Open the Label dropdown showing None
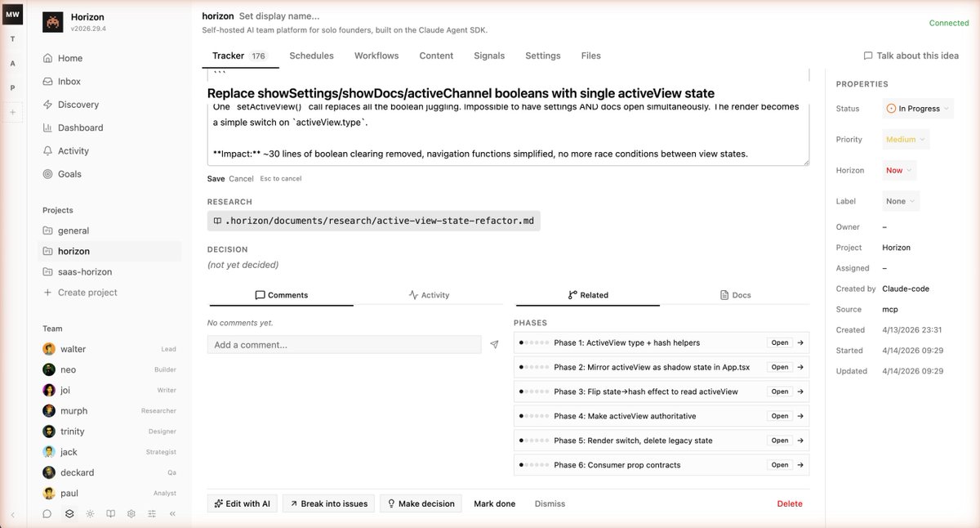Image resolution: width=980 pixels, height=528 pixels. pyautogui.click(x=901, y=201)
